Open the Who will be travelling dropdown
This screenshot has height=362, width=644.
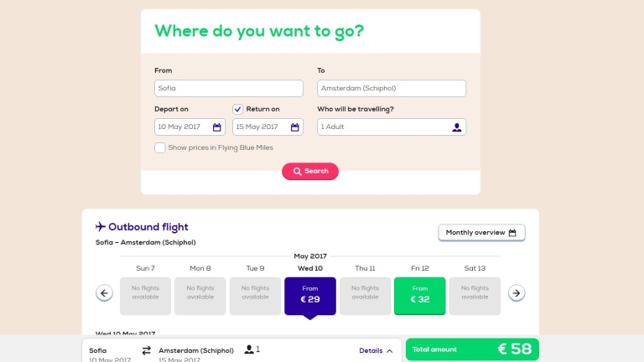tap(391, 127)
